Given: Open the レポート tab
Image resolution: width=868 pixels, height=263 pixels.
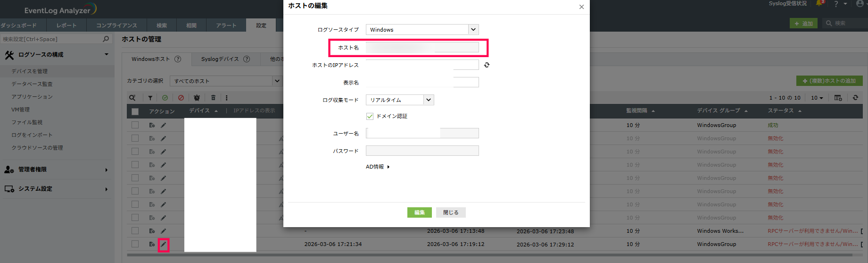Looking at the screenshot, I should pos(66,25).
